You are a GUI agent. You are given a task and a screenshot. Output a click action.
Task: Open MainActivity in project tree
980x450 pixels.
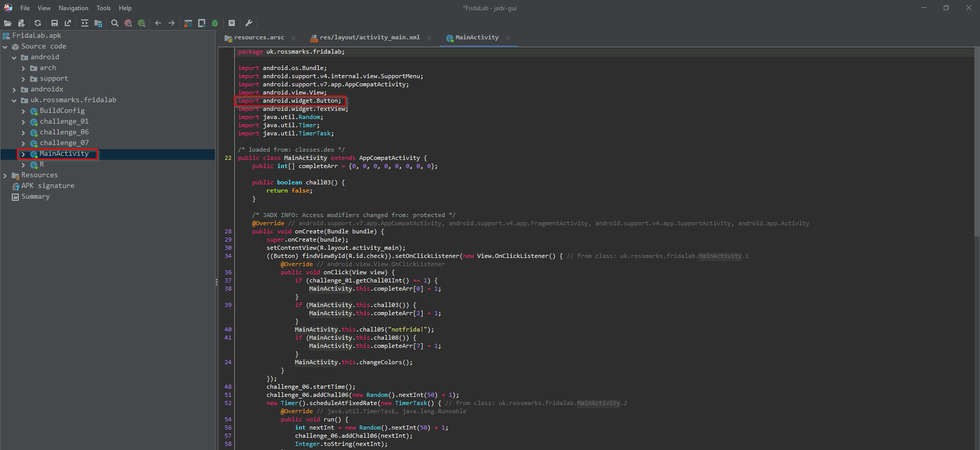coord(64,154)
